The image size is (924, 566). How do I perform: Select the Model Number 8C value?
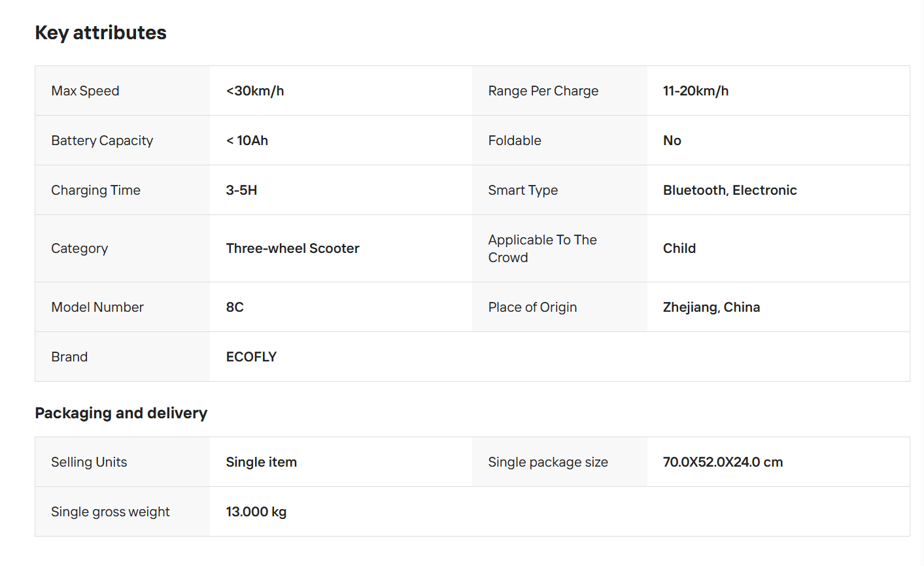coord(235,307)
